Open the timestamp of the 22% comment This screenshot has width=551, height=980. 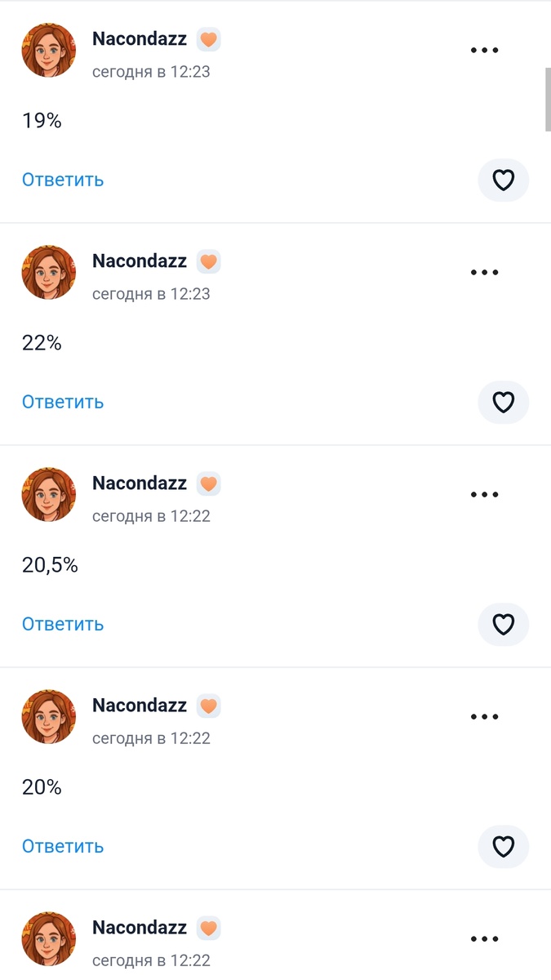tap(151, 294)
